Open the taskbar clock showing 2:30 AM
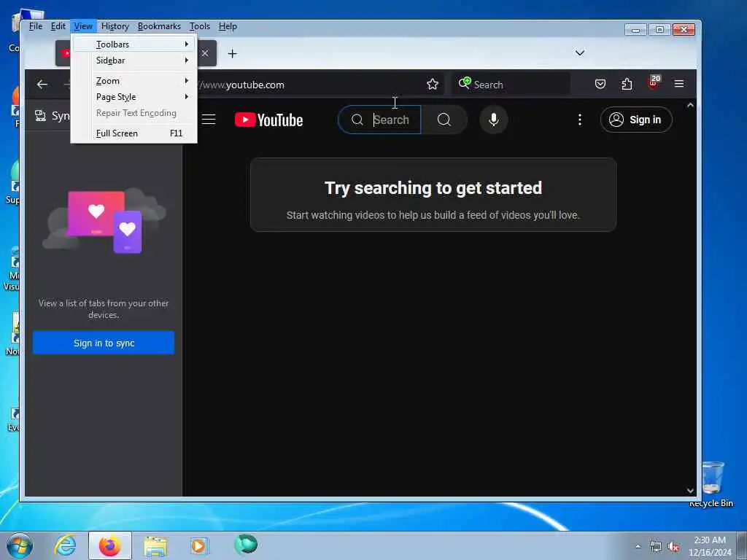The image size is (747, 560). point(710,546)
